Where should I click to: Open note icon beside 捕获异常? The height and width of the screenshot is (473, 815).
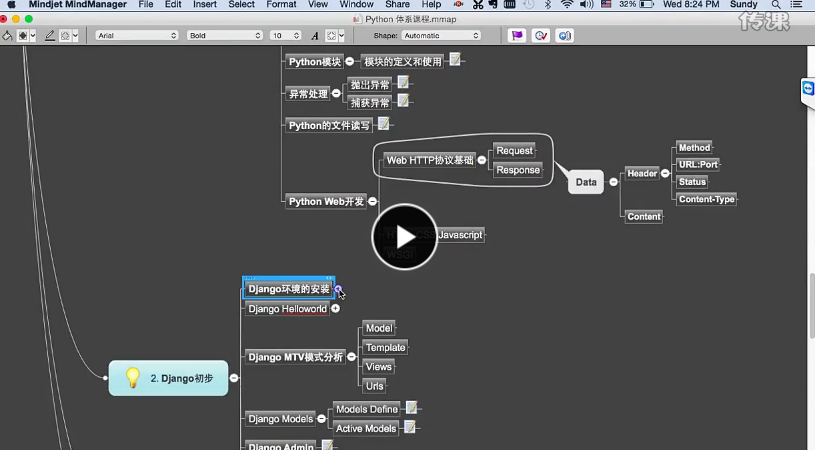tap(403, 100)
